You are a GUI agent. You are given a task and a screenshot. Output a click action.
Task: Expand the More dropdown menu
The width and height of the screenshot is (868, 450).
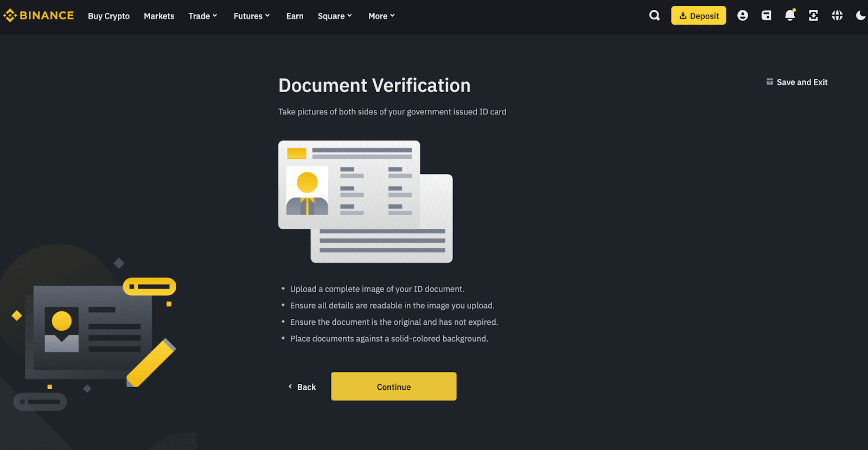(381, 16)
